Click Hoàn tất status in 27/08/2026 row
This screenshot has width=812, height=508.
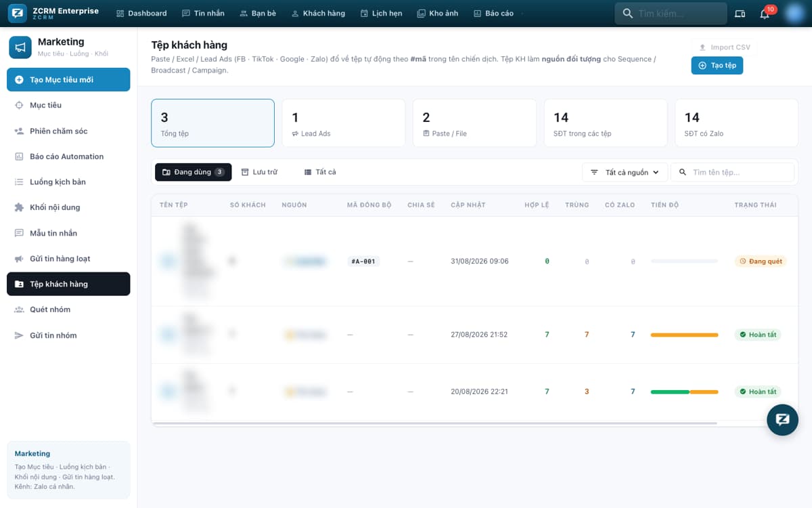point(758,335)
